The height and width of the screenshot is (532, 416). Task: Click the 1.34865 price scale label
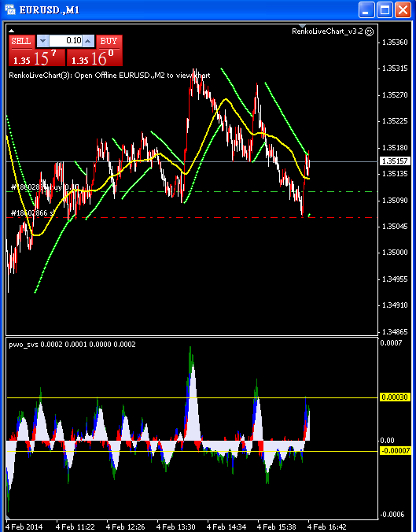pos(395,332)
